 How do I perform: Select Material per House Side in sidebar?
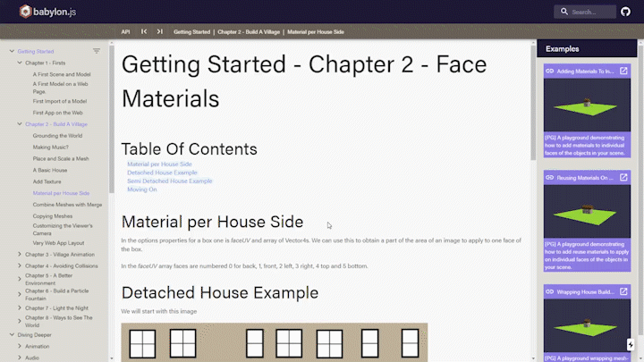[61, 193]
